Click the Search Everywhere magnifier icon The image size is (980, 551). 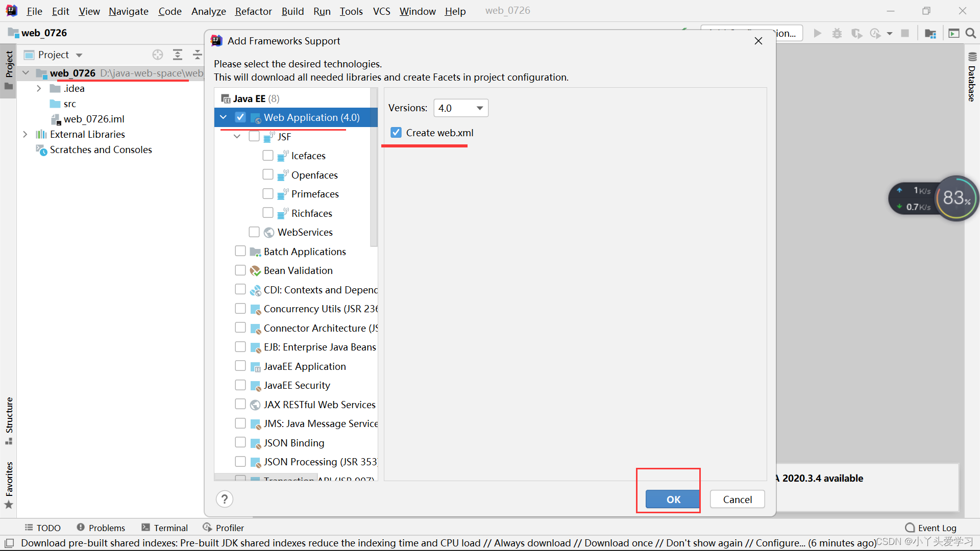(971, 33)
